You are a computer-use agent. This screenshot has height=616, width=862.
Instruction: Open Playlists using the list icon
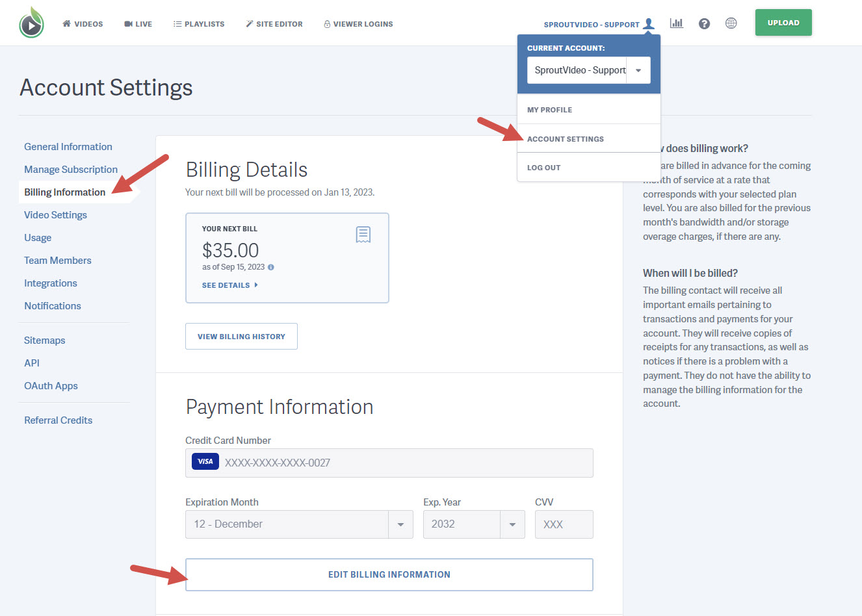click(176, 23)
